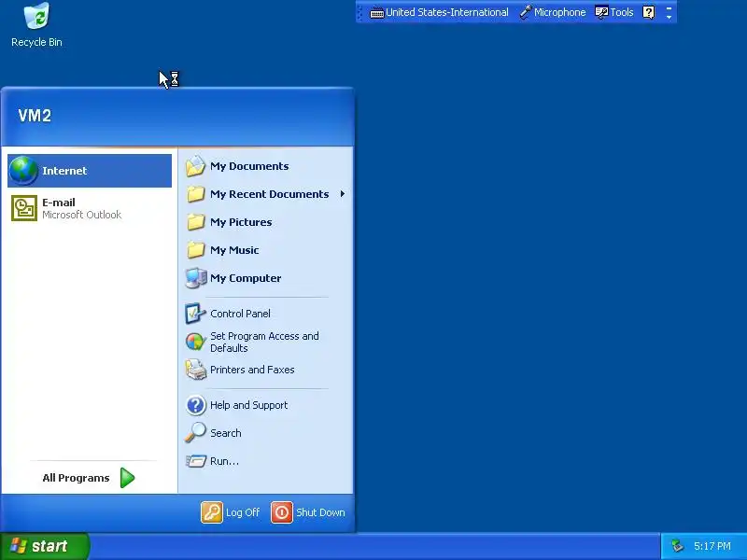Click My Pictures menu text
This screenshot has height=560, width=747.
click(x=241, y=222)
